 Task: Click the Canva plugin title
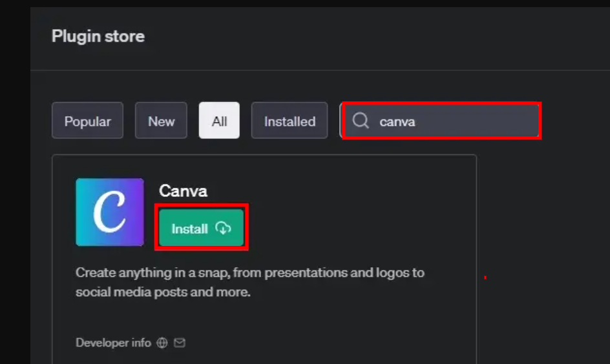183,191
